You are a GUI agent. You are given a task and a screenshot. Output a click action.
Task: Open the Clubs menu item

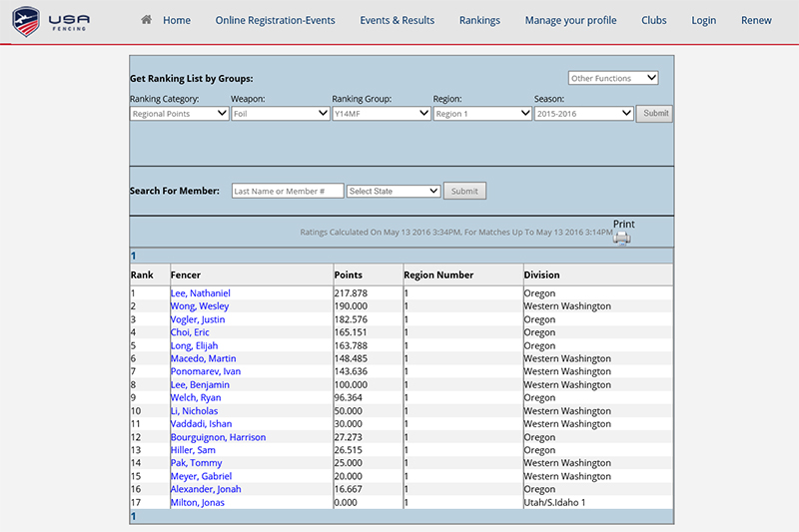point(654,20)
